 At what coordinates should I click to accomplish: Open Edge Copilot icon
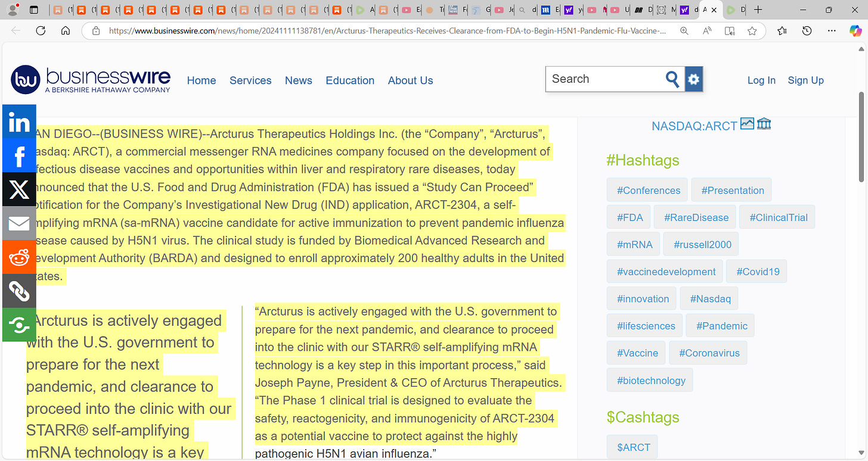(855, 31)
